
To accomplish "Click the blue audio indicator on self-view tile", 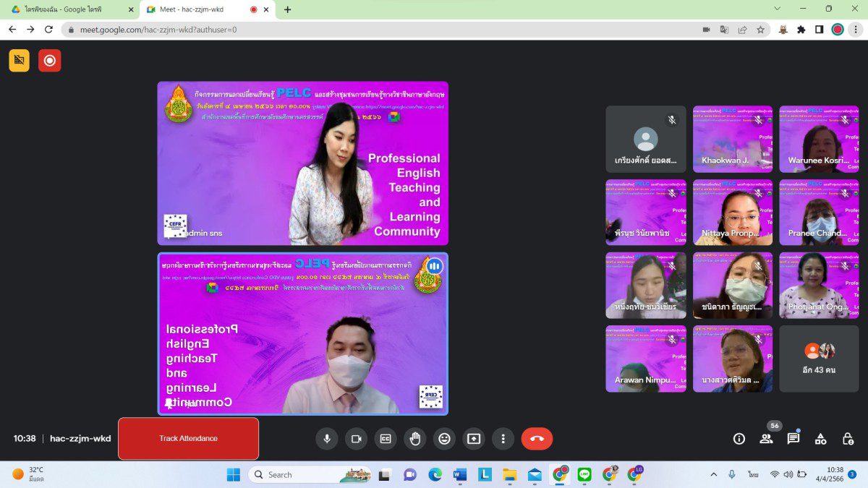I will pyautogui.click(x=434, y=266).
